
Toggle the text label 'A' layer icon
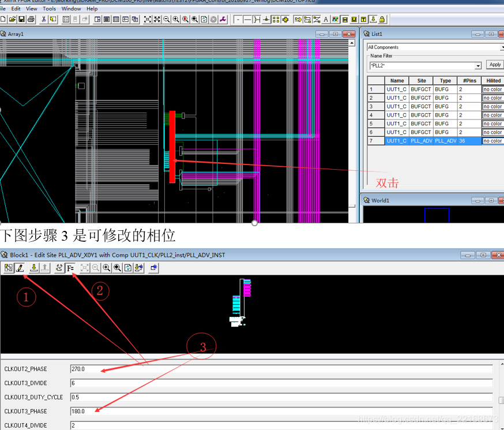point(326,19)
